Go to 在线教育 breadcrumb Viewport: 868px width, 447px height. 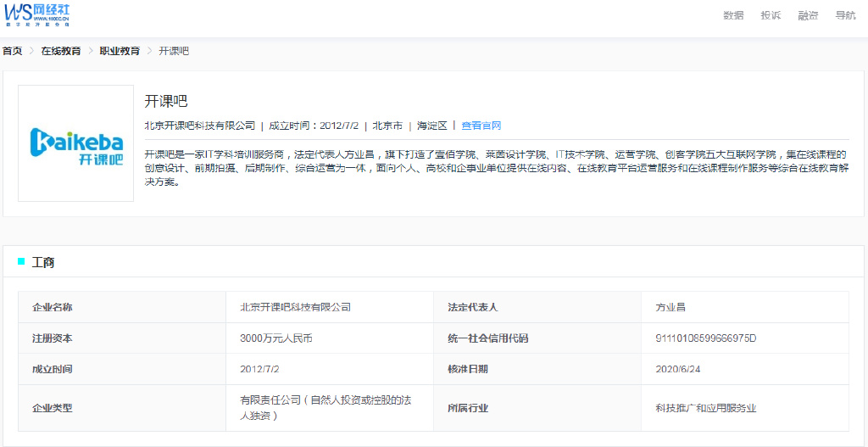(x=61, y=51)
